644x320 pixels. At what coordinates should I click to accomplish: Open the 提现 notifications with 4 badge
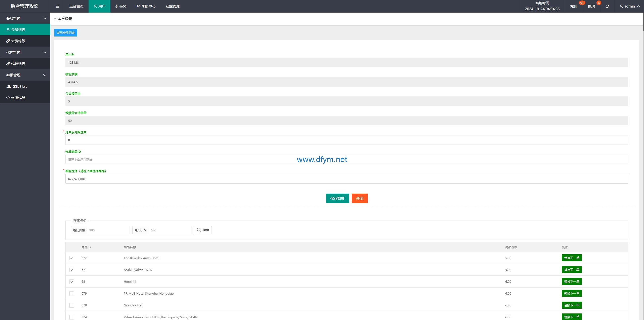pyautogui.click(x=591, y=6)
